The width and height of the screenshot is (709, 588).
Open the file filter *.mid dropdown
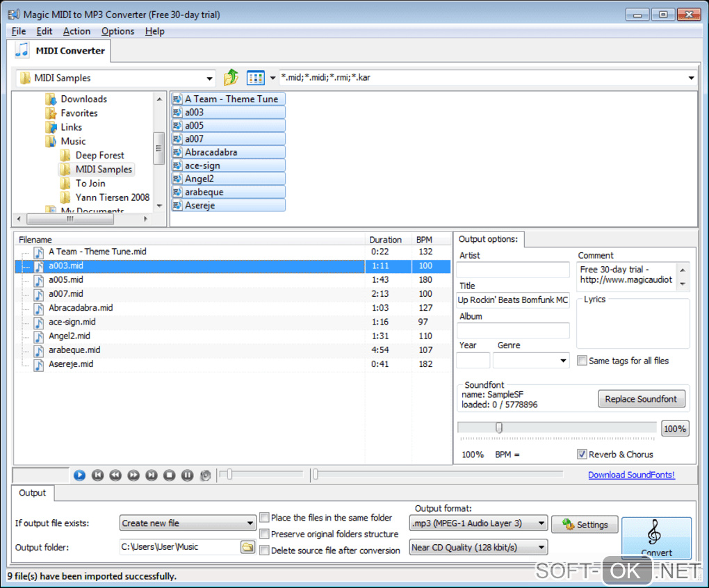691,78
